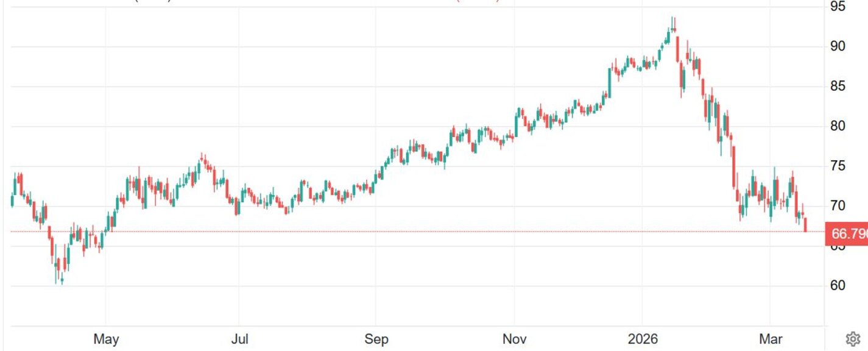Viewport: 868px width, 351px height.
Task: Select the 70 price axis label
Action: tap(838, 206)
